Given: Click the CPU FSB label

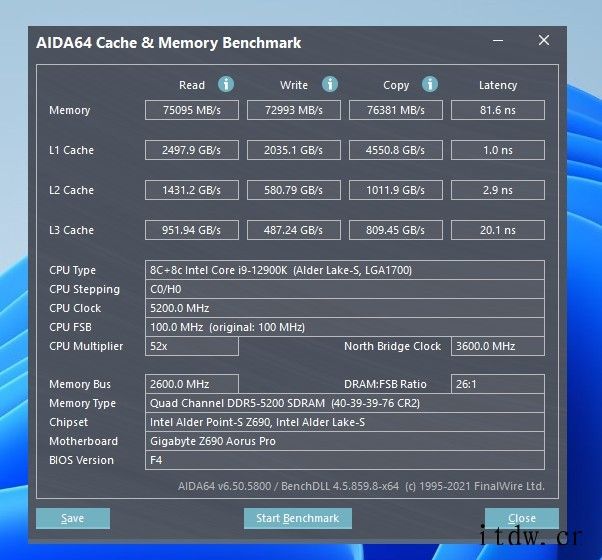Looking at the screenshot, I should [70, 327].
